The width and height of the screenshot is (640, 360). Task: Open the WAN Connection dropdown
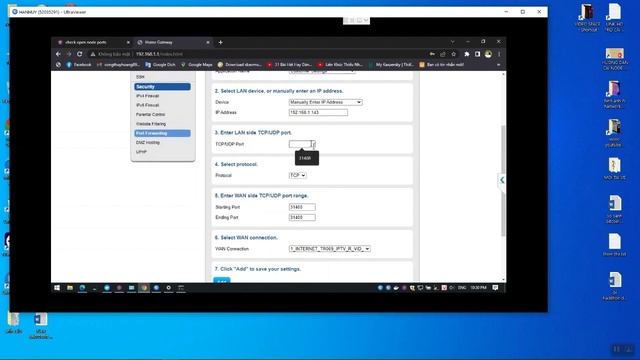(329, 249)
